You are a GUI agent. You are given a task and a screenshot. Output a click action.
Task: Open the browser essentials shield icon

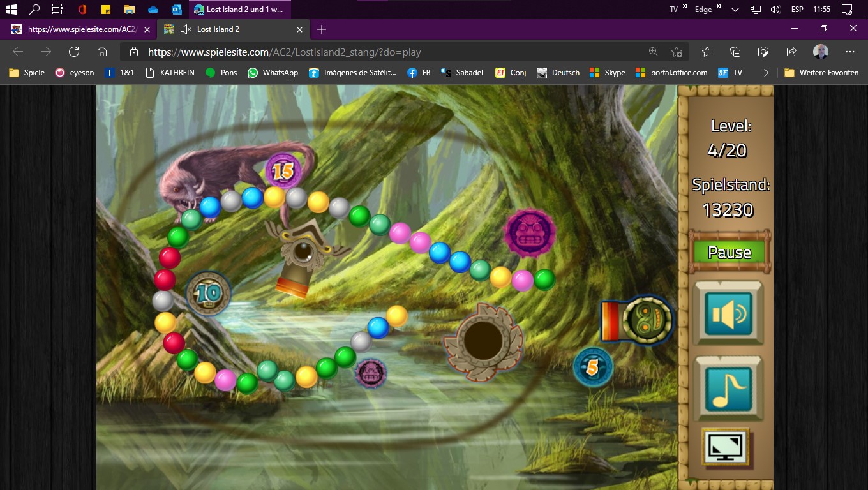point(763,52)
